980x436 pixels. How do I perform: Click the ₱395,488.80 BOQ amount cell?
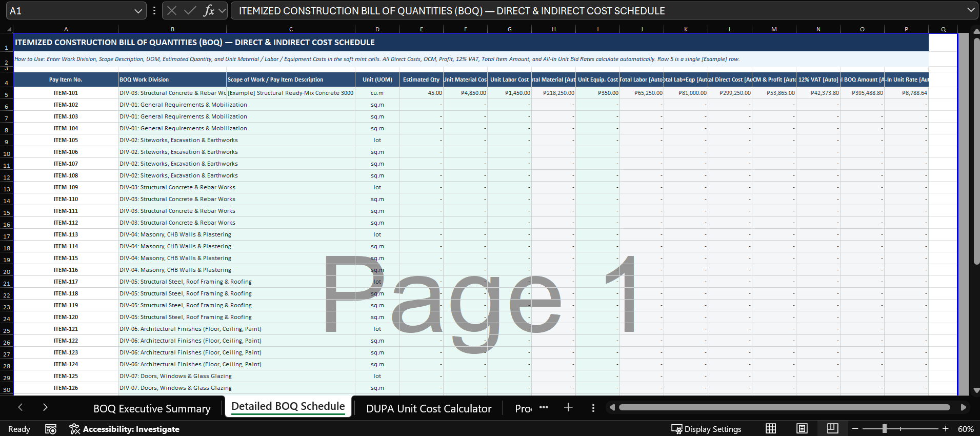pos(862,93)
